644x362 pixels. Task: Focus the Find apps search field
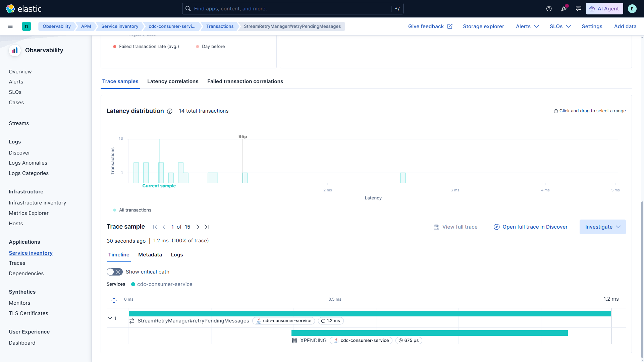(292, 9)
